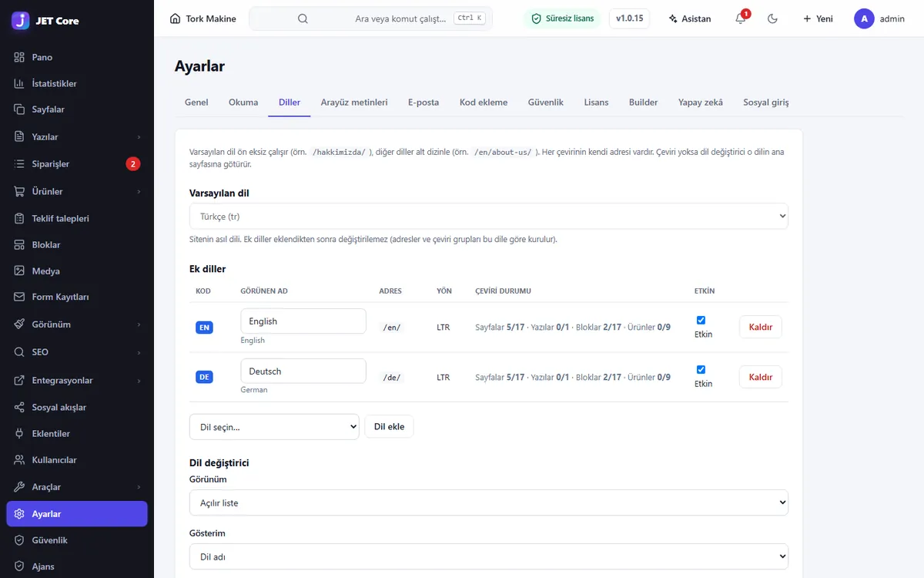This screenshot has height=578, width=924.
Task: Open the Dil seçin dropdown
Action: click(274, 427)
